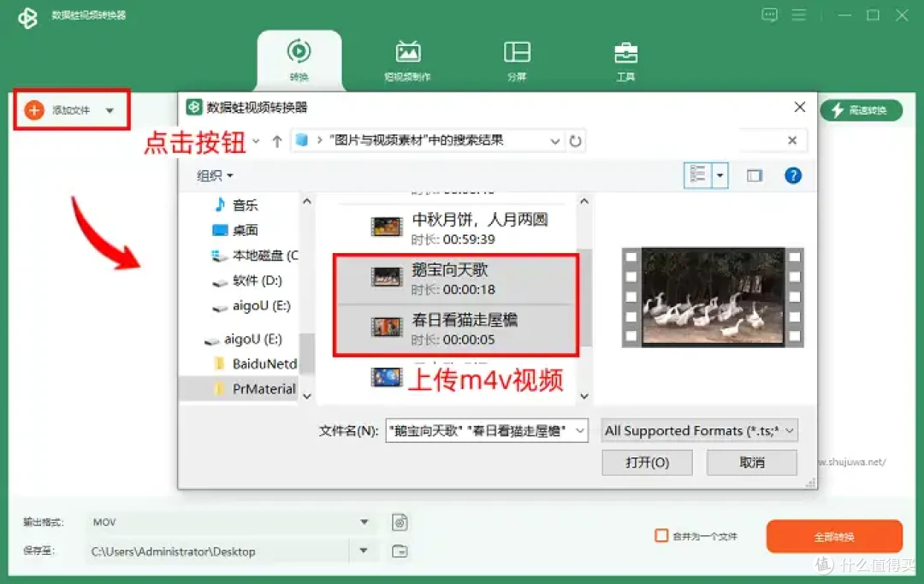Screen dimensions: 924x584
Task: Select first aigoU (E:) drive entry
Action: point(252,306)
